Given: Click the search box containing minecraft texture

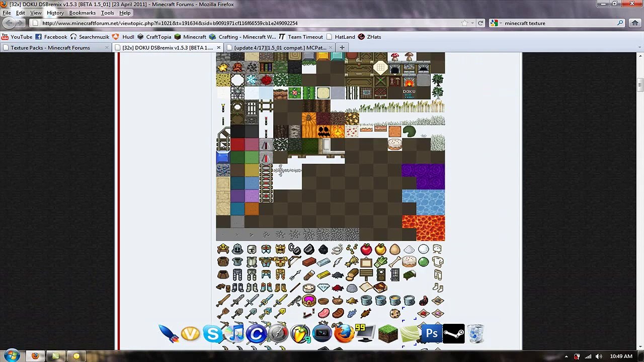Looking at the screenshot, I should (558, 23).
